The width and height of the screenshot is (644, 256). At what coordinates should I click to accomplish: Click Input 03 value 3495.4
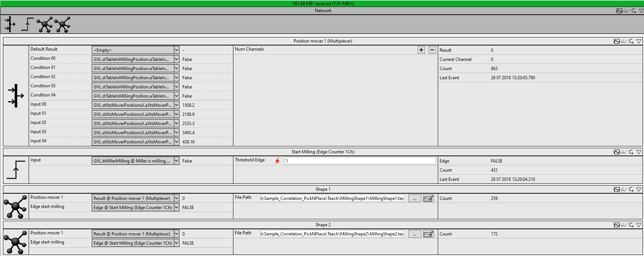(x=188, y=133)
